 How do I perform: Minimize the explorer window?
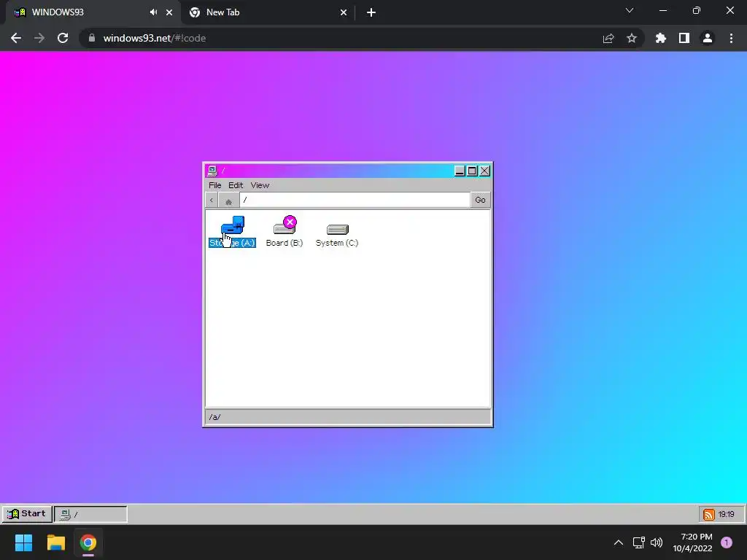[460, 171]
